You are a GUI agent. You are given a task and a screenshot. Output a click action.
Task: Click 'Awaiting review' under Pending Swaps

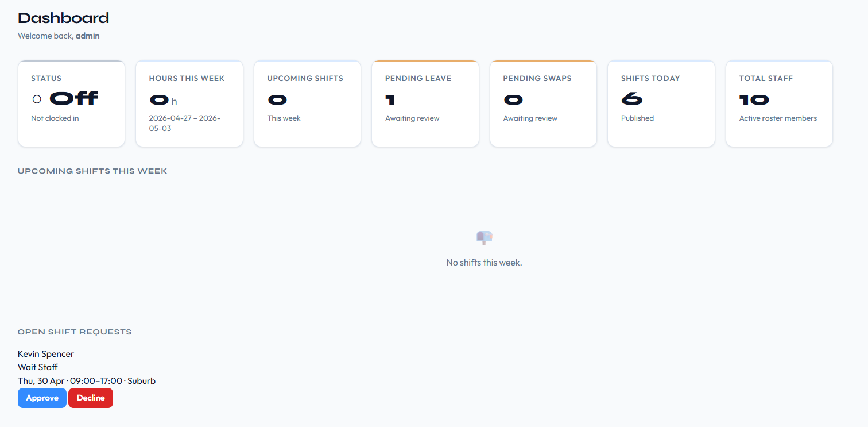(x=530, y=118)
